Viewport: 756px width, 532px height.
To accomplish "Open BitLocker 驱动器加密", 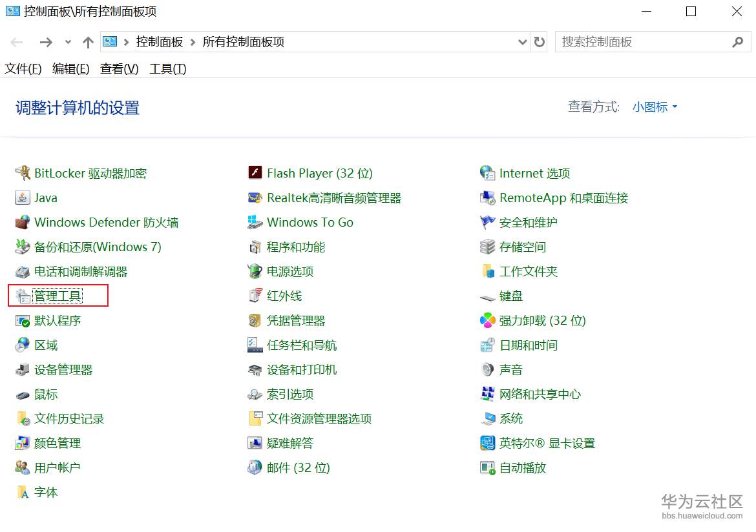I will pyautogui.click(x=90, y=173).
